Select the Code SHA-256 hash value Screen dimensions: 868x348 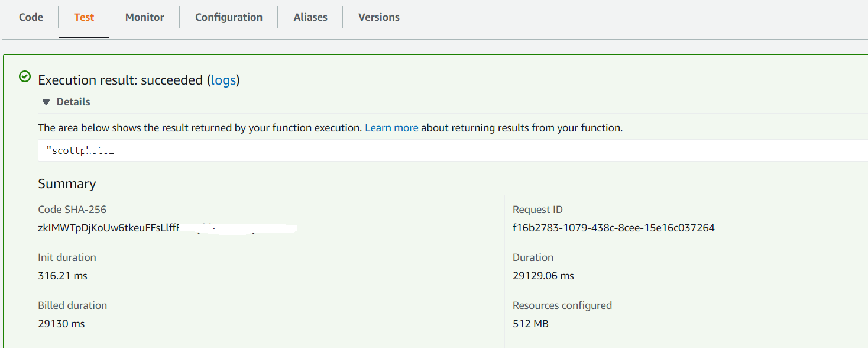[x=167, y=228]
